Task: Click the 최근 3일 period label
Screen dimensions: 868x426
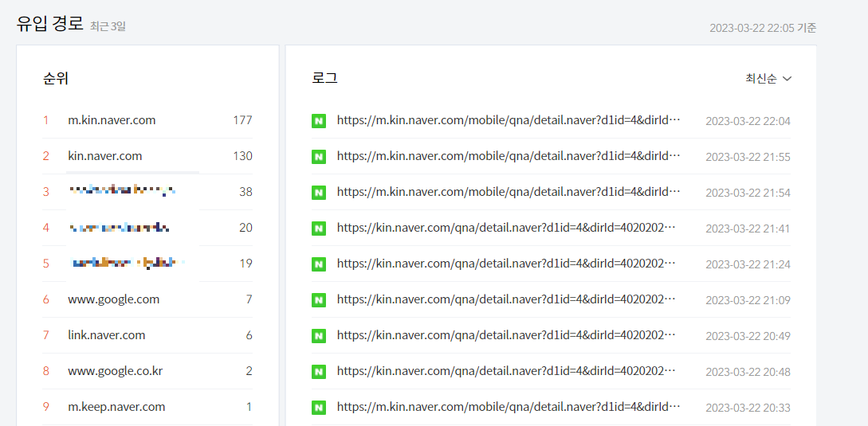Action: tap(108, 26)
